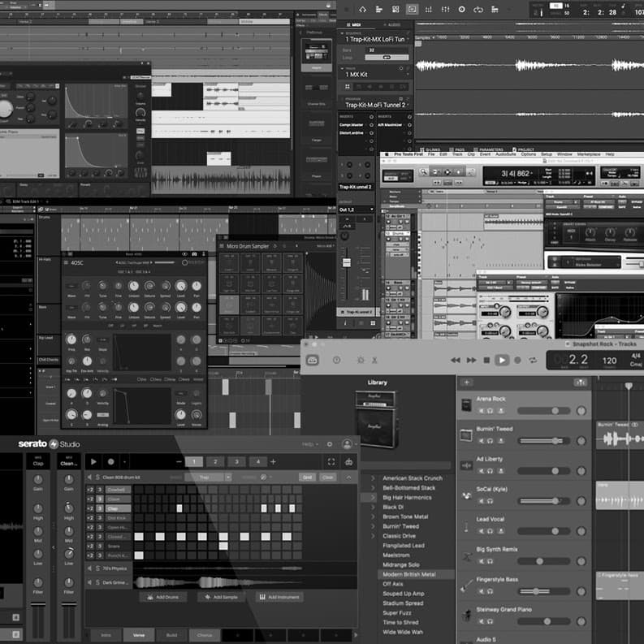Click Serato fullscreen icon
This screenshot has width=644, height=644.
pos(331,461)
